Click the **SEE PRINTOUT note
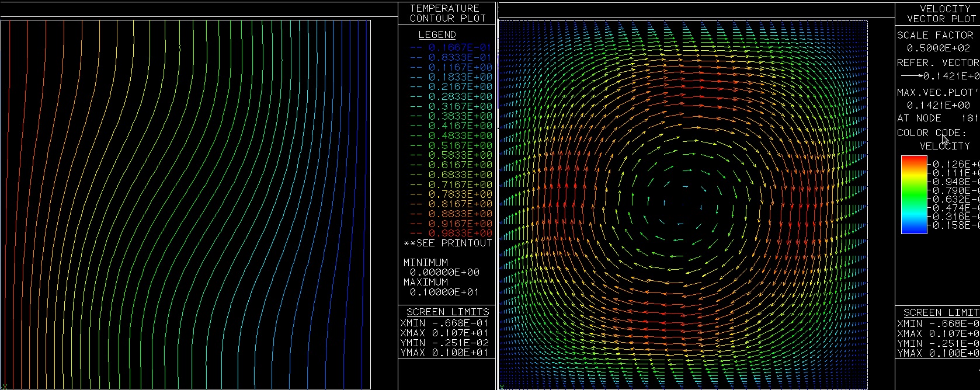The height and width of the screenshot is (390, 980). click(448, 243)
